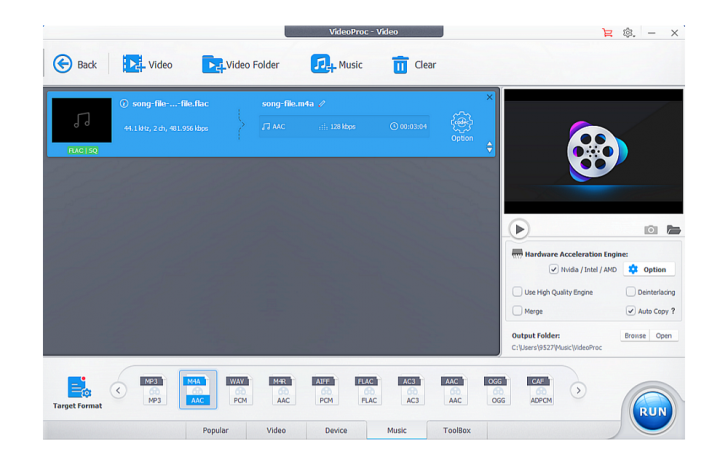Switch to the ToolBox tab
The image size is (728, 465).
click(x=457, y=430)
